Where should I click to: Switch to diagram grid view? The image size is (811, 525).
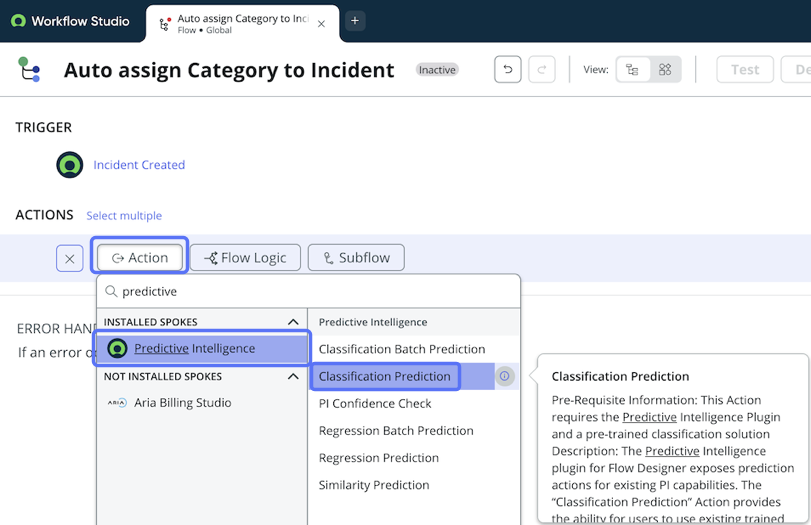(x=665, y=69)
